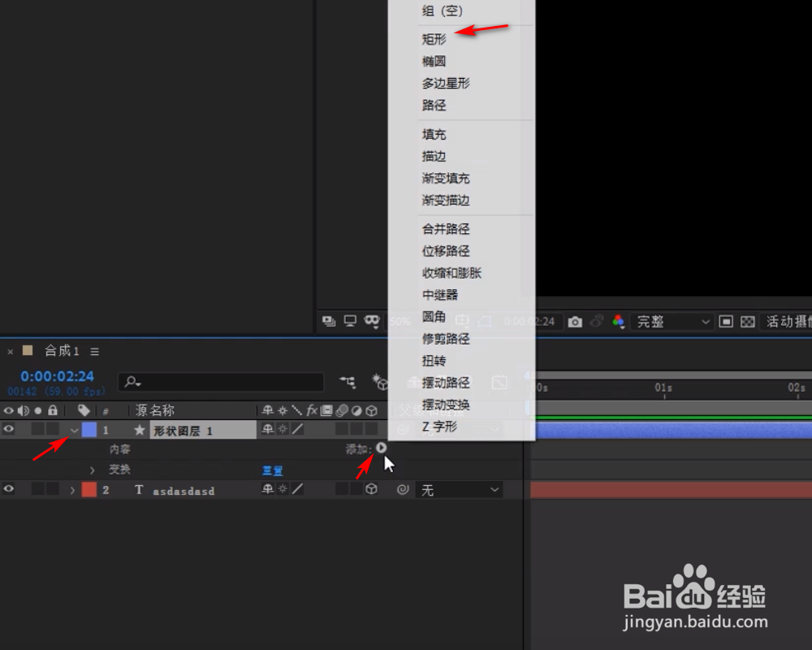The image size is (812, 650).
Task: Select 路径 menu entry
Action: coord(434,106)
